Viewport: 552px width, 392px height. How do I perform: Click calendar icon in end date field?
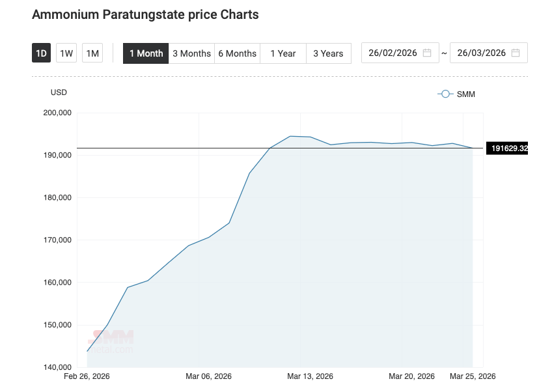516,53
